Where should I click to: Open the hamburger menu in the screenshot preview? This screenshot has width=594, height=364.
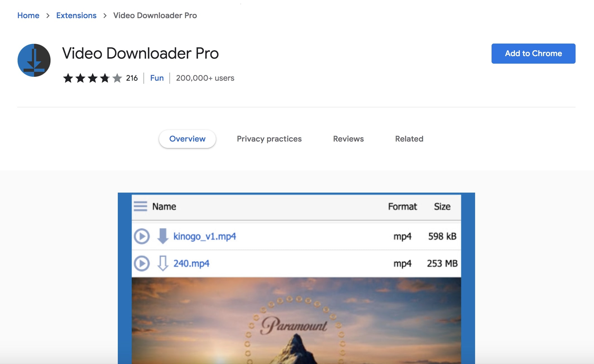pyautogui.click(x=141, y=207)
